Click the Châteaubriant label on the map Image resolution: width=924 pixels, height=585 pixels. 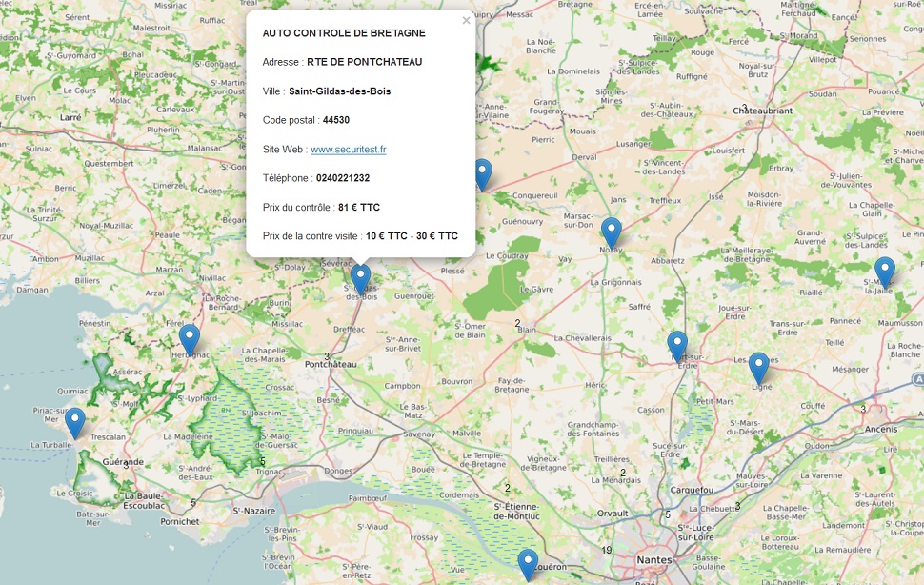coord(762,111)
